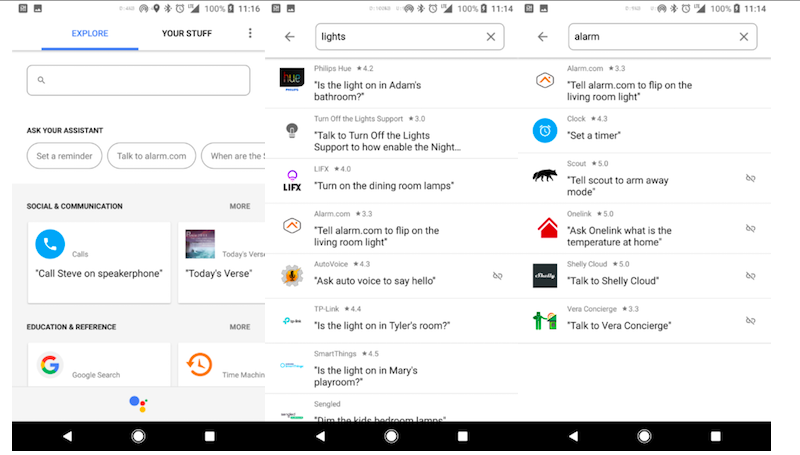The height and width of the screenshot is (455, 800).
Task: Focus the empty Explore search field
Action: [x=138, y=80]
